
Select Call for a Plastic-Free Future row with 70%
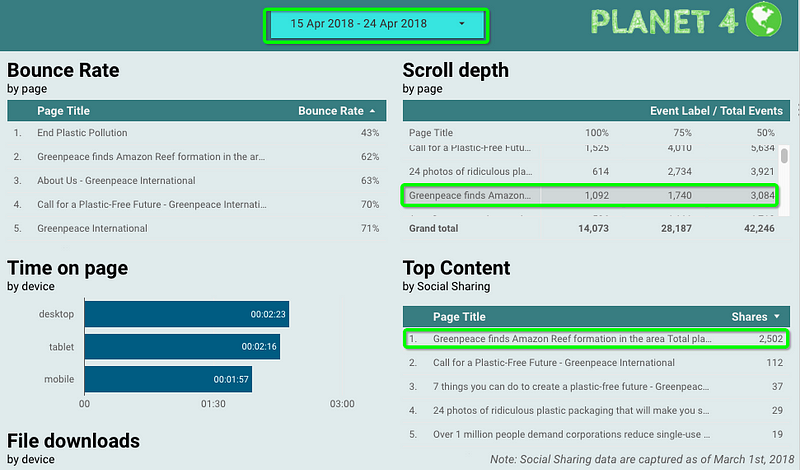196,205
